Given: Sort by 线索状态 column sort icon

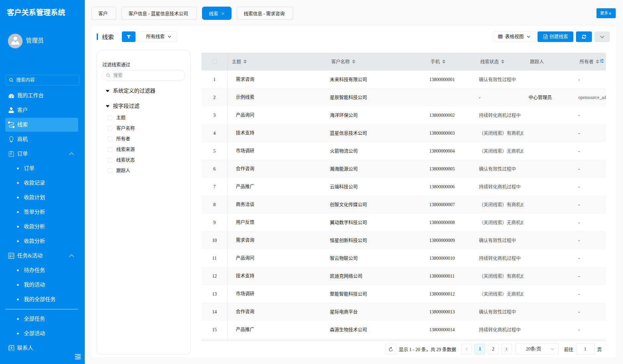Looking at the screenshot, I should coord(503,62).
